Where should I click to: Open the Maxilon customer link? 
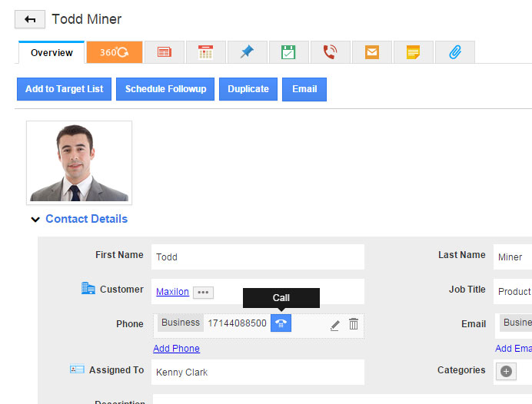tap(172, 292)
